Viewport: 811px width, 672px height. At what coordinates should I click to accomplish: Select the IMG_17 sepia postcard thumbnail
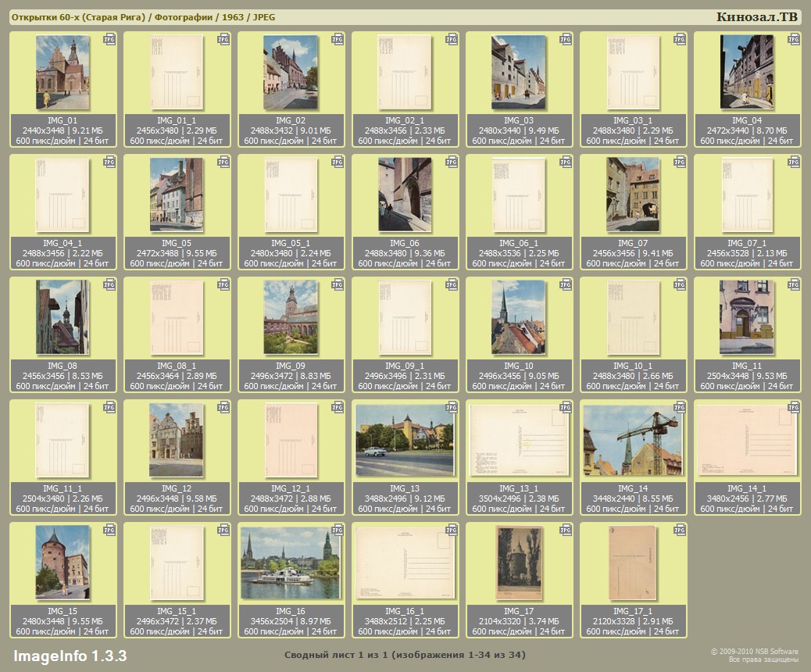520,563
